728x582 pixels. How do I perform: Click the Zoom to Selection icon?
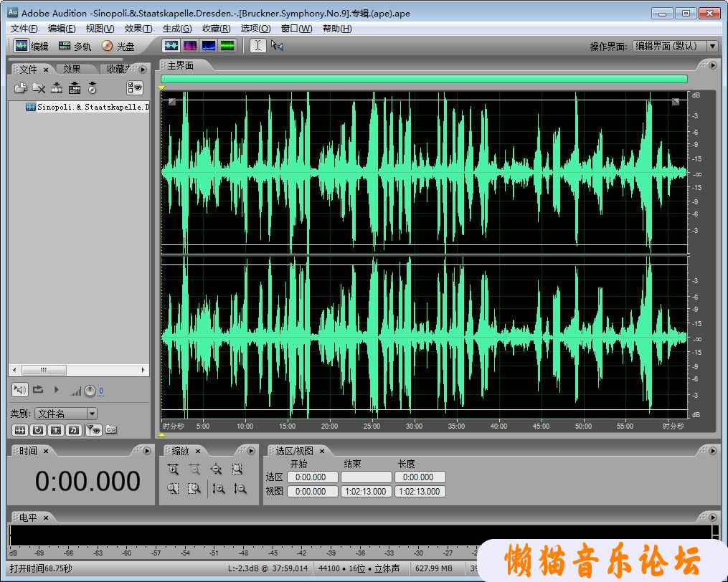click(x=237, y=469)
